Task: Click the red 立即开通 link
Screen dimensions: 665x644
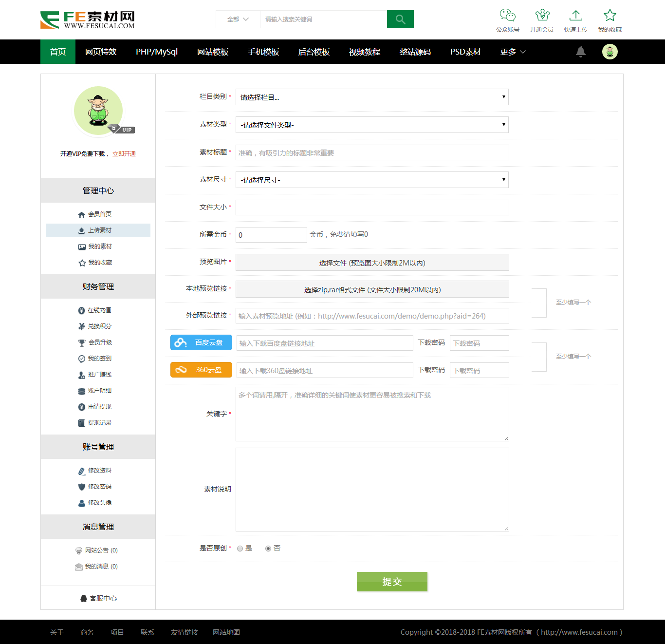Action: pos(124,154)
